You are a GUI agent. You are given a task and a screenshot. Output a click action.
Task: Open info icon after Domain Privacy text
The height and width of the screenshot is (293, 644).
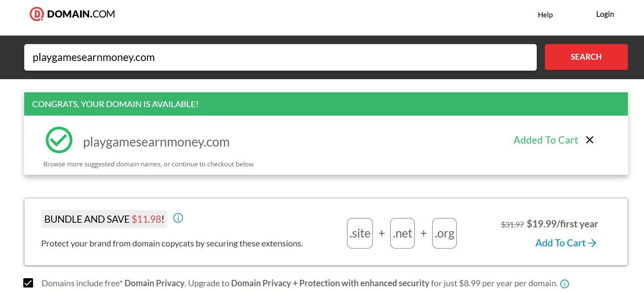coord(565,284)
